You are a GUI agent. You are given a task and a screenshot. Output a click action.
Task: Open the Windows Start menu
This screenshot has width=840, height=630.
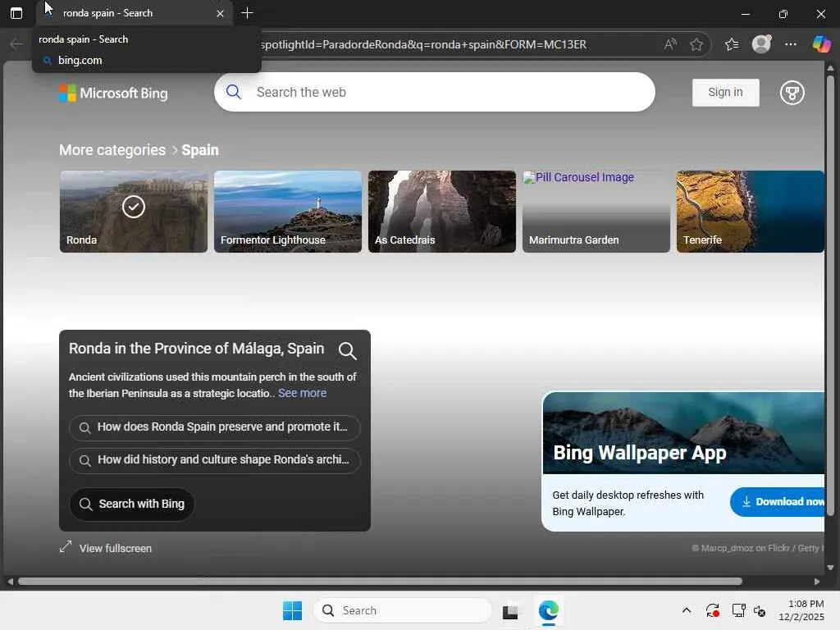click(x=293, y=610)
